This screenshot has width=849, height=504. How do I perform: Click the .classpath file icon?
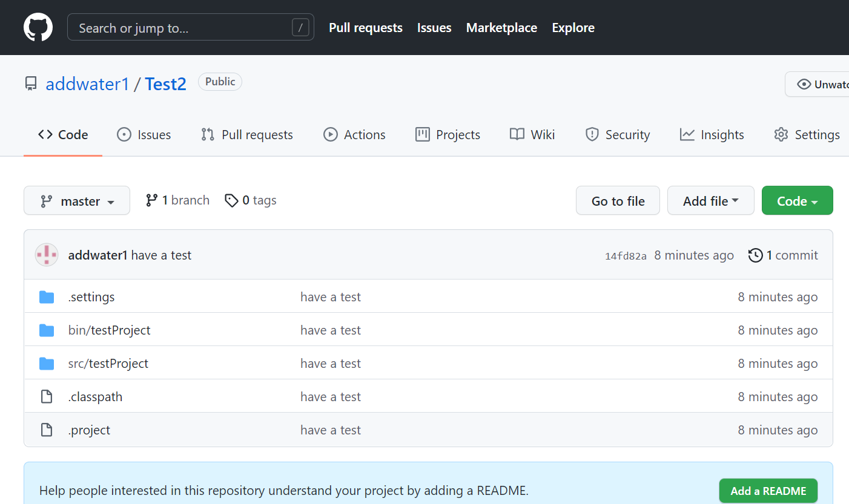point(47,397)
